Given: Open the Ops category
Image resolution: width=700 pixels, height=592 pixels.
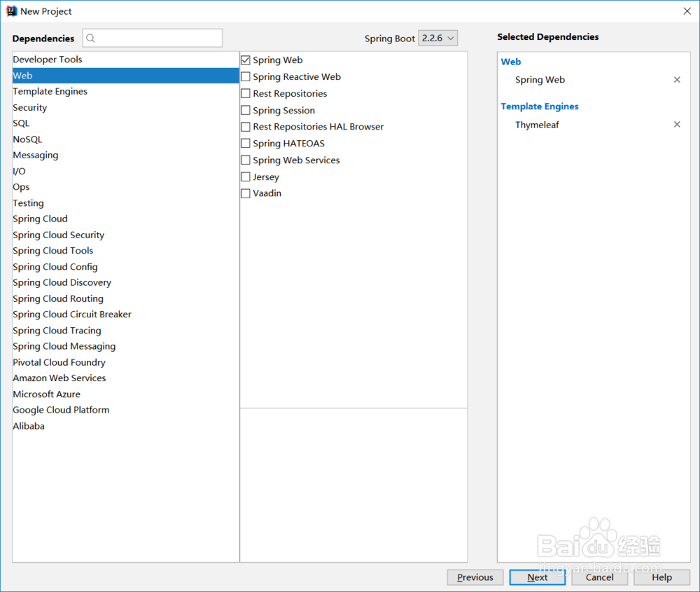Looking at the screenshot, I should (x=126, y=187).
